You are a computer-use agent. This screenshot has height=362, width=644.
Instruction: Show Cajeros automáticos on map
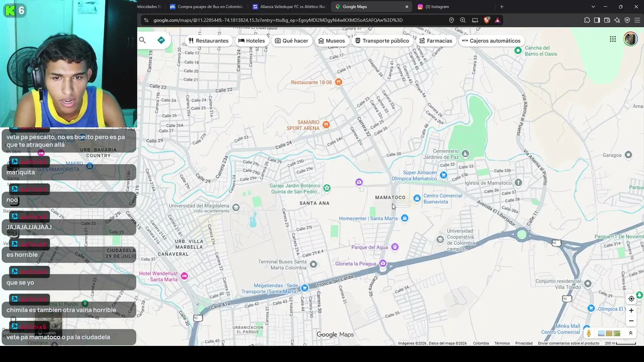[491, 41]
